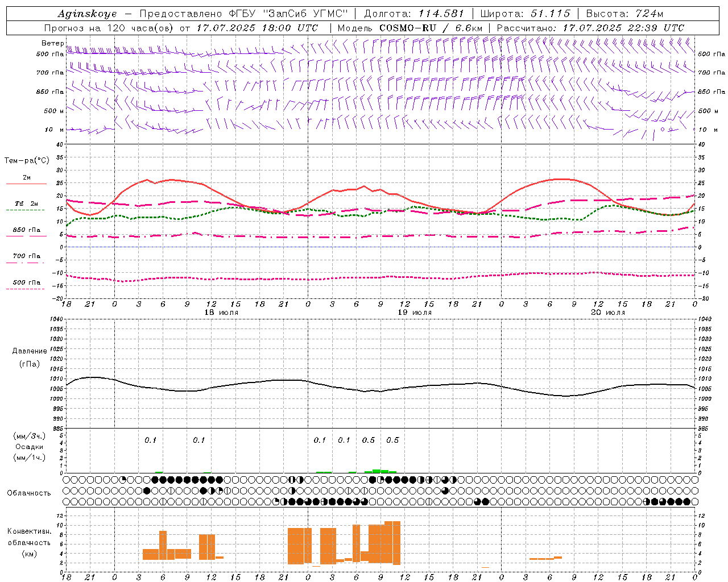
Task: Click the Давление pressure panel label
Action: (30, 351)
